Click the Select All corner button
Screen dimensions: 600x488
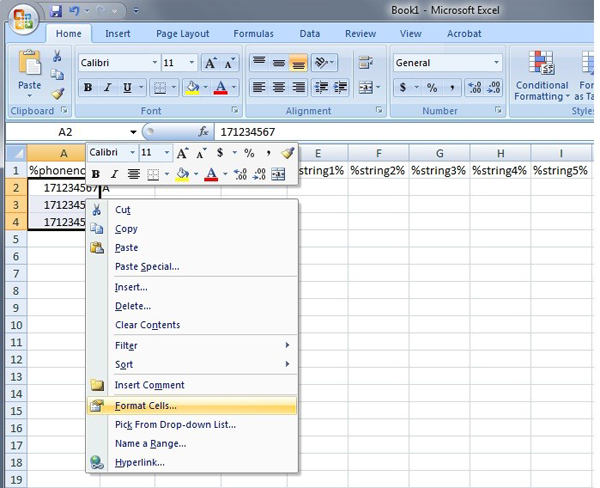click(16, 153)
